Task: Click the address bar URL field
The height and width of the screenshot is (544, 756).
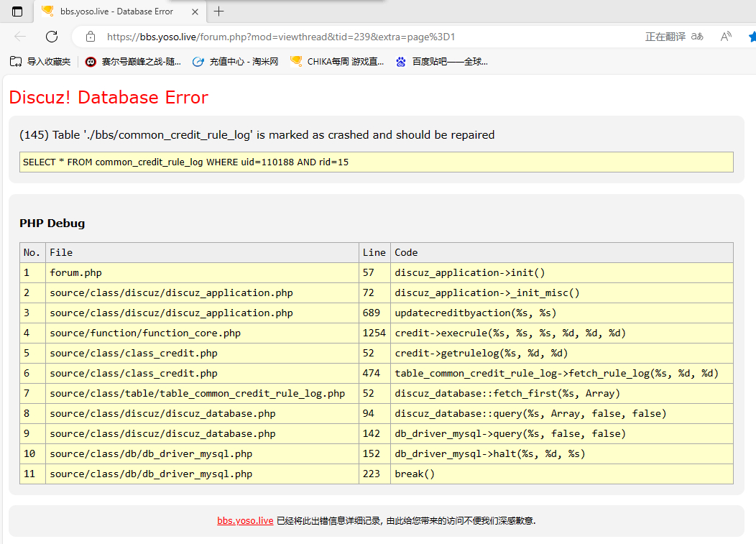Action: 280,37
